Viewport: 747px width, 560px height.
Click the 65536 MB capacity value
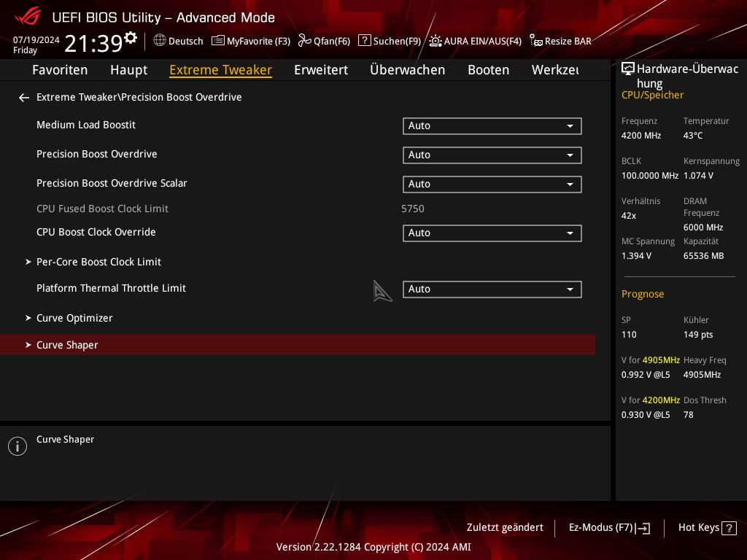[703, 256]
